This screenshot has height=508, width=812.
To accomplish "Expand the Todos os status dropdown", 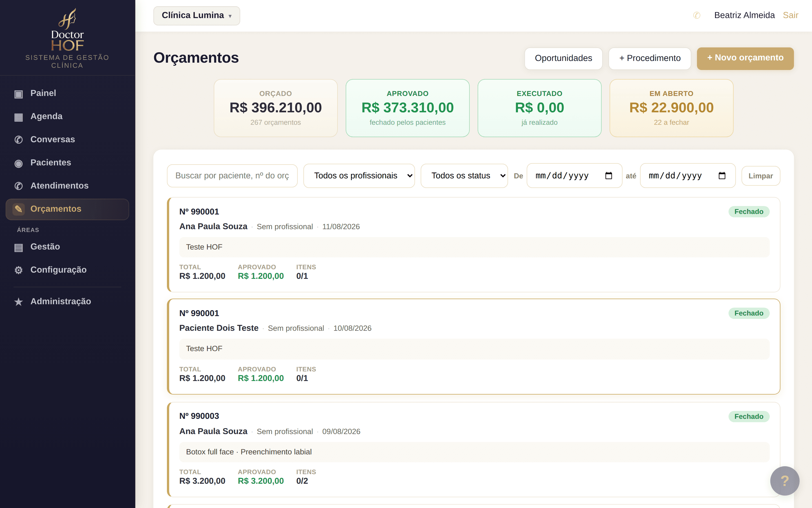I will pyautogui.click(x=464, y=176).
